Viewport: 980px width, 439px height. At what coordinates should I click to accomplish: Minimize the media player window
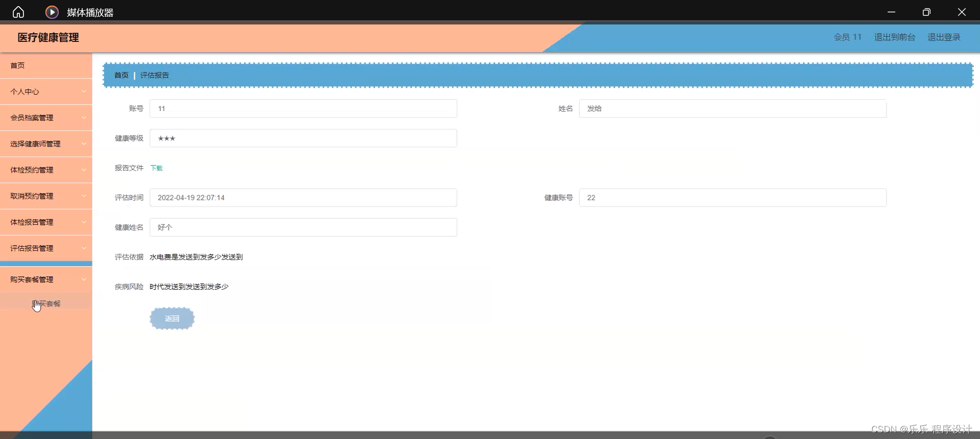[x=891, y=12]
